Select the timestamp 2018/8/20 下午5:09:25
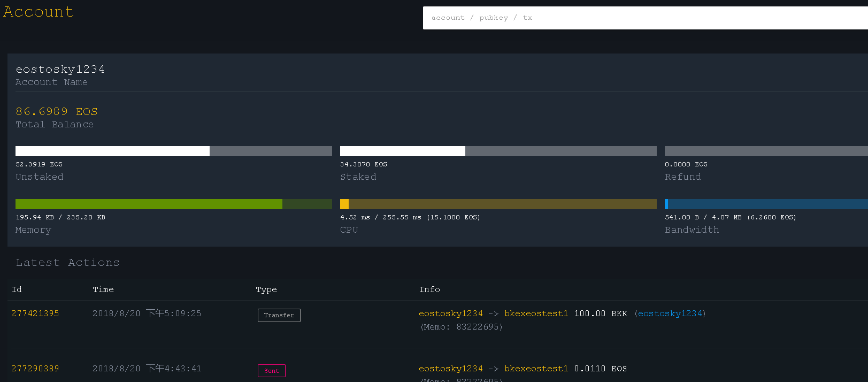The width and height of the screenshot is (868, 382). click(147, 314)
